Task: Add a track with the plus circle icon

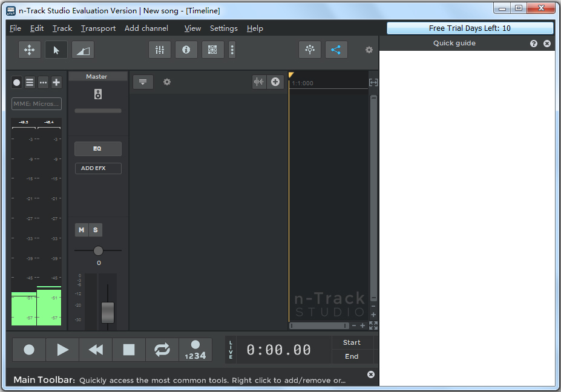Action: pos(275,82)
